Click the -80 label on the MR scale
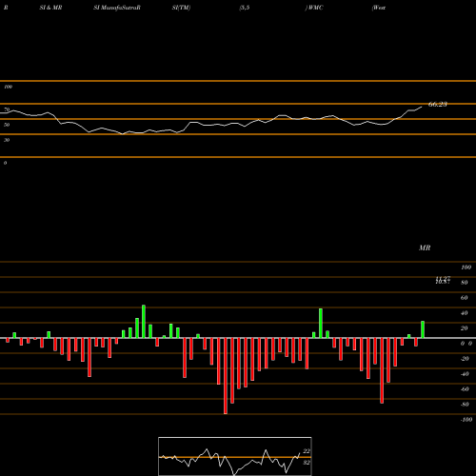476x476 pixels. point(465,405)
